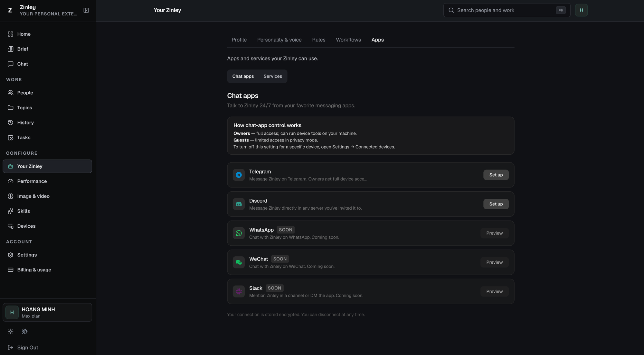644x355 pixels.
Task: Switch to the Services segment
Action: click(x=273, y=76)
